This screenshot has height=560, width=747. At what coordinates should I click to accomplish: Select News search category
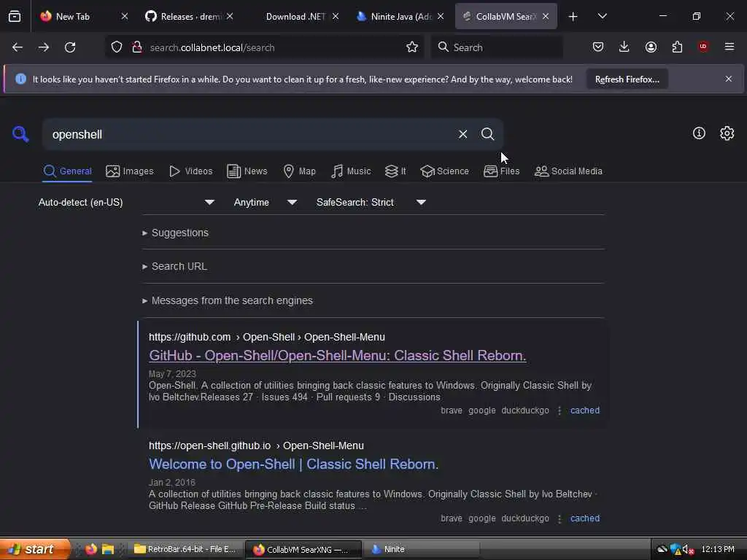247,171
